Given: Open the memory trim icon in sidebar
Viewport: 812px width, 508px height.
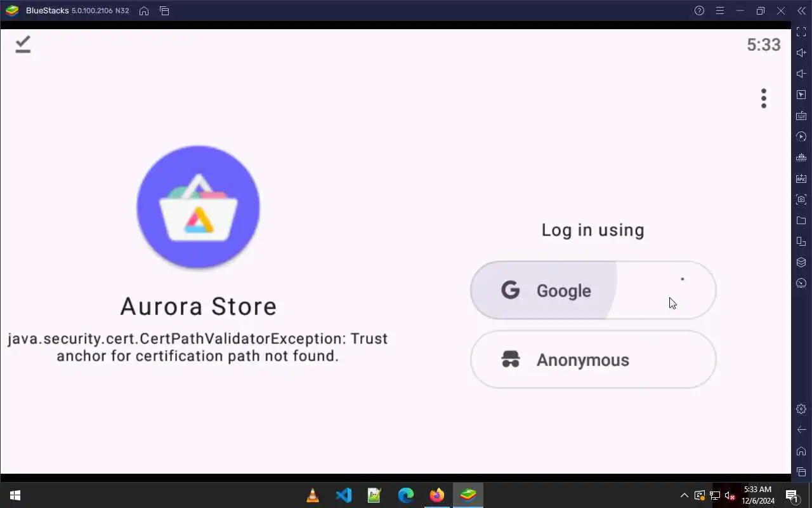Looking at the screenshot, I should [x=801, y=157].
